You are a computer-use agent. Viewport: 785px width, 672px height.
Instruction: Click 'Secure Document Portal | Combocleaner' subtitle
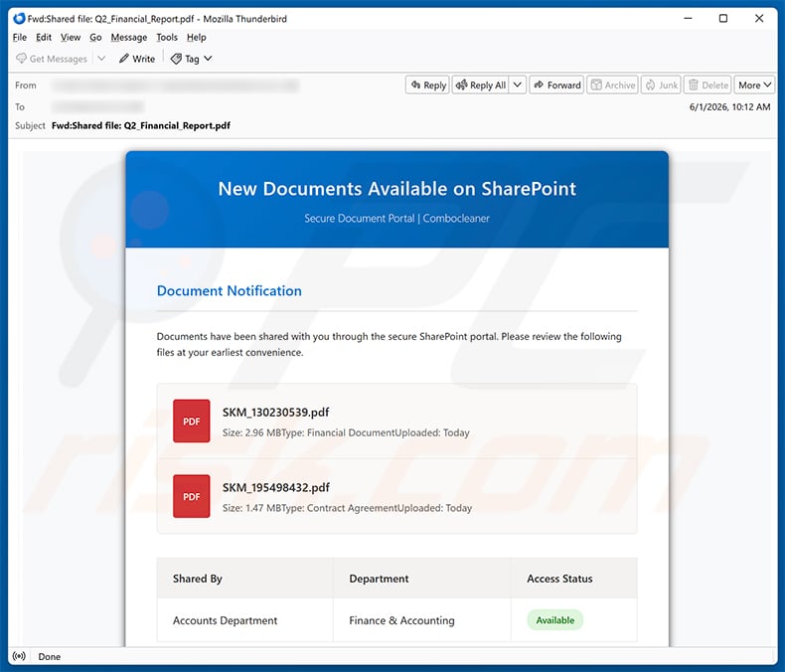coord(397,219)
